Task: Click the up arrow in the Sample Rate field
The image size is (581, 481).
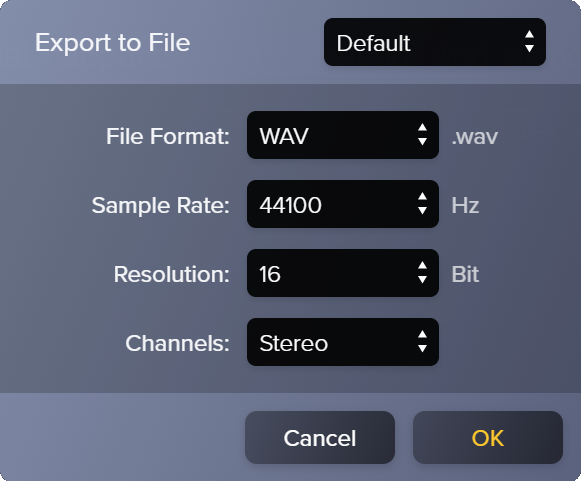Action: [422, 197]
